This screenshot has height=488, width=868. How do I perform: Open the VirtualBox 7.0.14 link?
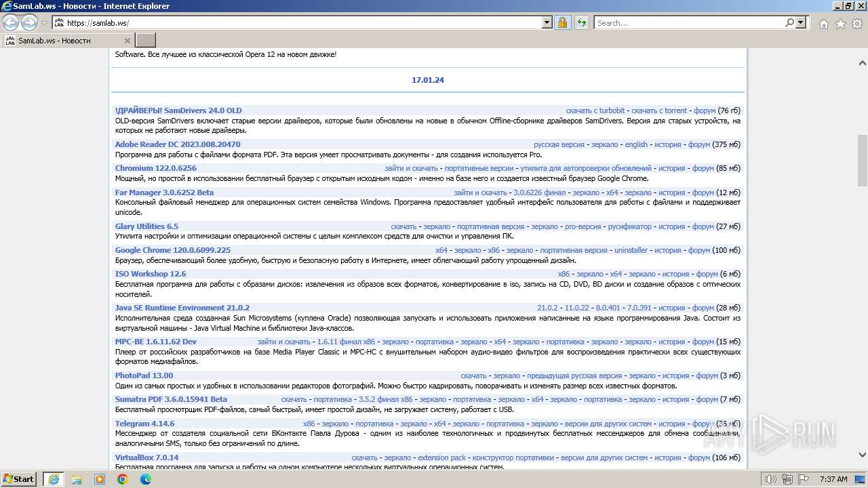(146, 457)
